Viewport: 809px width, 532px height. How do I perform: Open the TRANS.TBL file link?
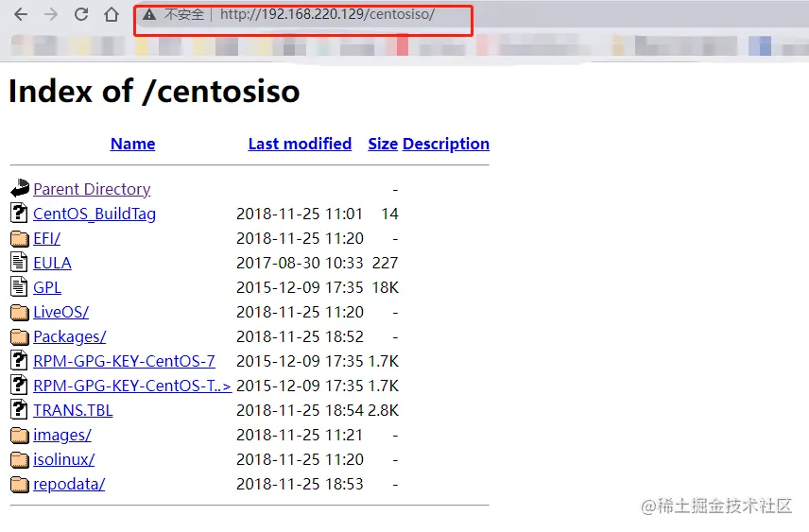pos(73,410)
